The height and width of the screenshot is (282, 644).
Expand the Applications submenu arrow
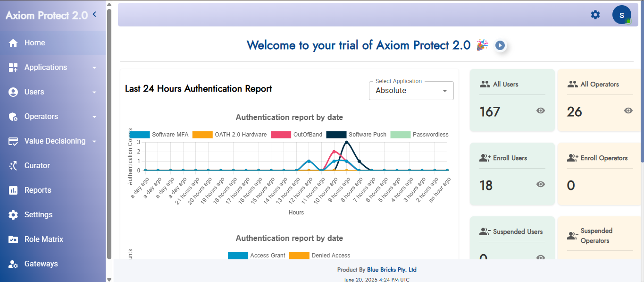pyautogui.click(x=94, y=68)
